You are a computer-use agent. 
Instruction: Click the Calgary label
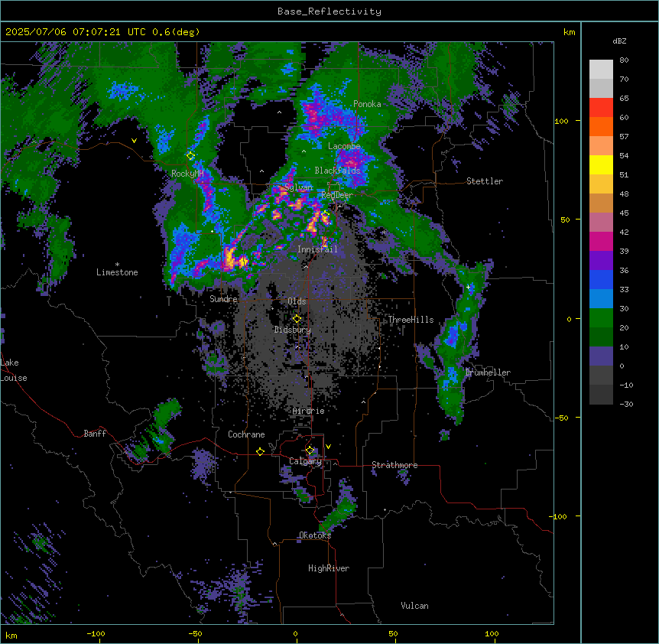tap(306, 461)
